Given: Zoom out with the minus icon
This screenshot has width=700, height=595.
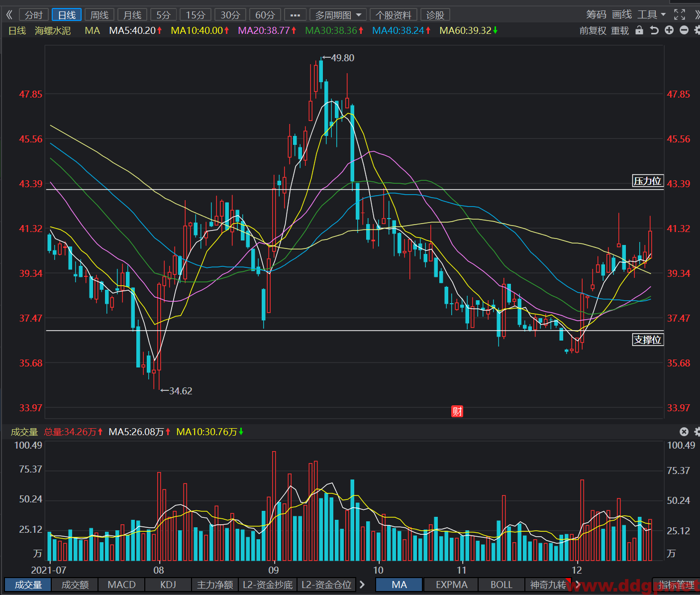Looking at the screenshot, I should point(684,30).
